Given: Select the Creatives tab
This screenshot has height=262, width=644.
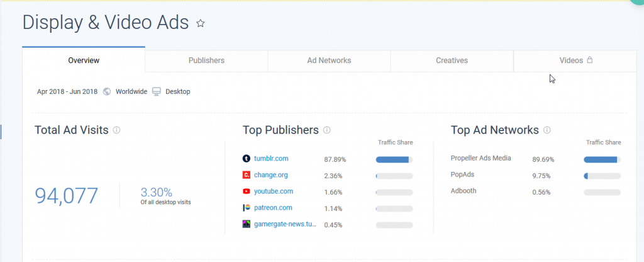Looking at the screenshot, I should 452,60.
